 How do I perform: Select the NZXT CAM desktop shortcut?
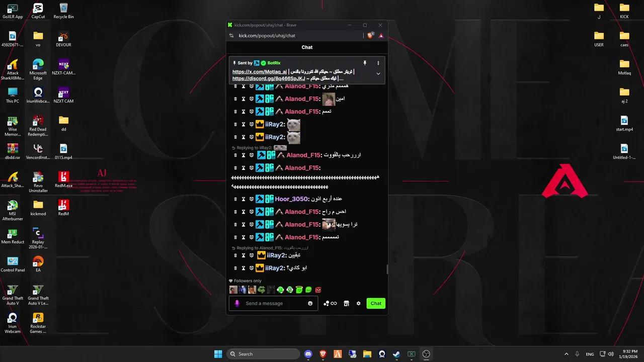point(63,96)
